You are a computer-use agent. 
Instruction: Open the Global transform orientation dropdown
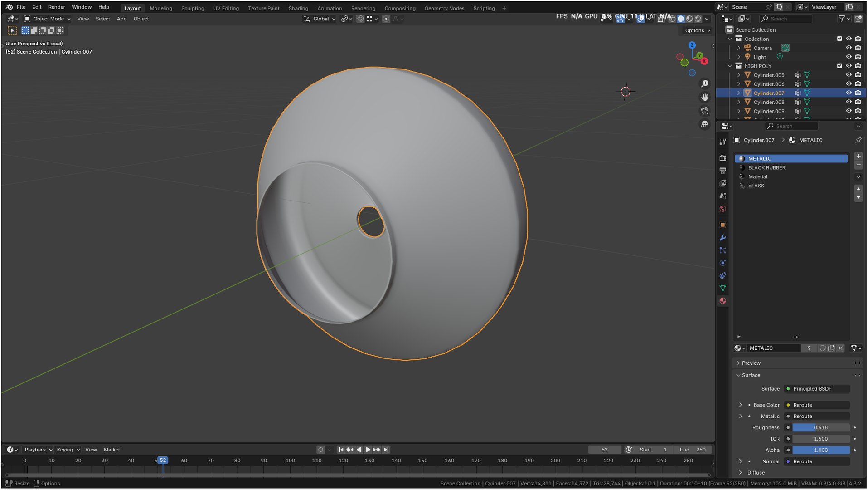tap(320, 19)
